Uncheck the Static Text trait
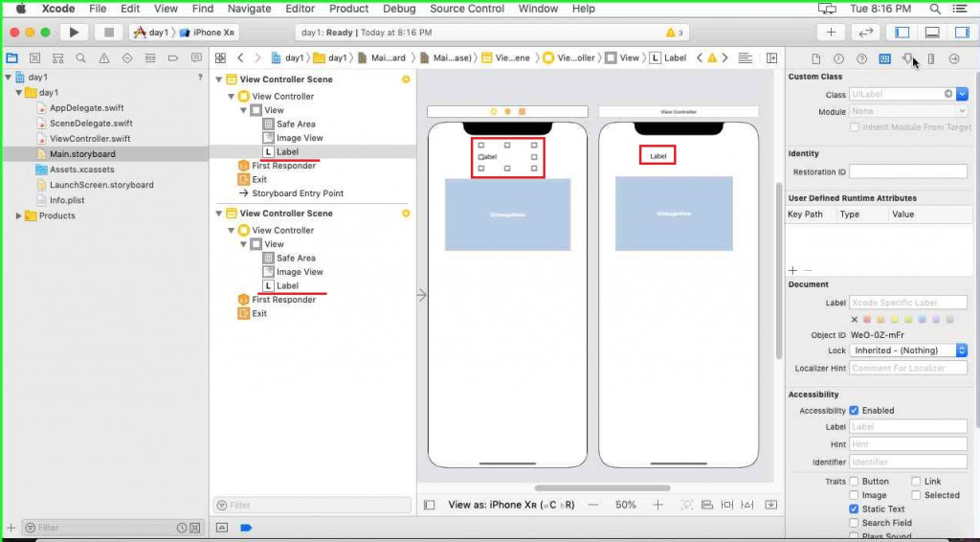Image resolution: width=980 pixels, height=542 pixels. pos(854,508)
